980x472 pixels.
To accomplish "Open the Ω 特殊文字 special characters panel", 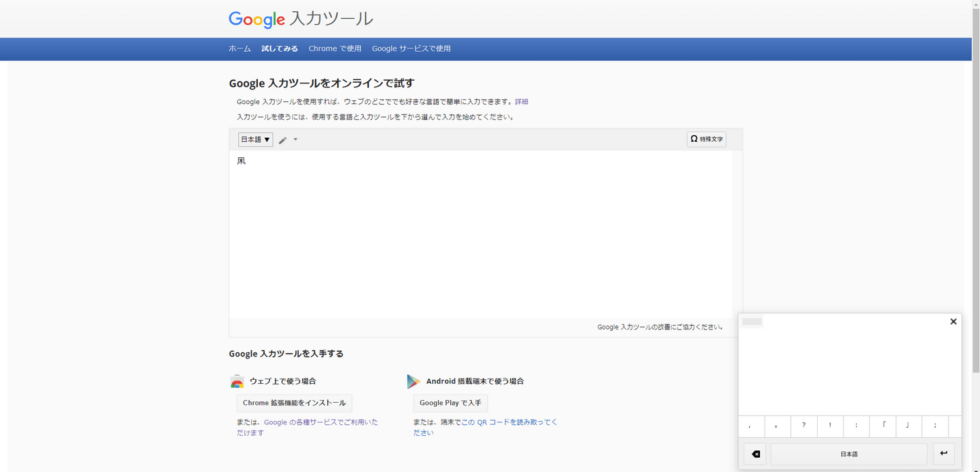I will tap(706, 139).
